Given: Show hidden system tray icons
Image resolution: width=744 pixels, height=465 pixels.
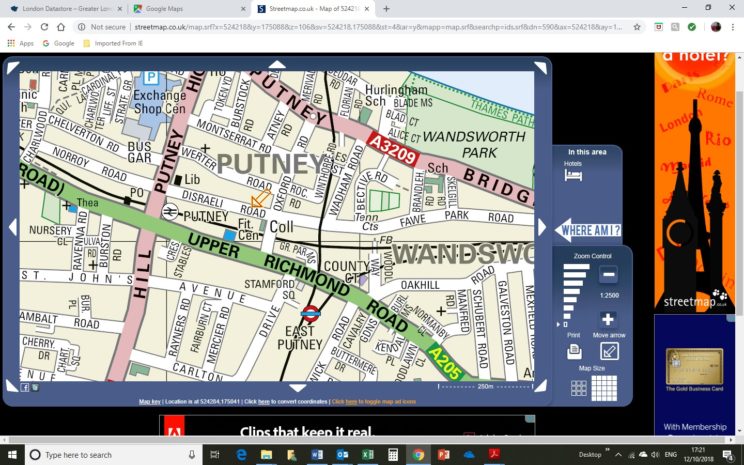Looking at the screenshot, I should [618, 455].
